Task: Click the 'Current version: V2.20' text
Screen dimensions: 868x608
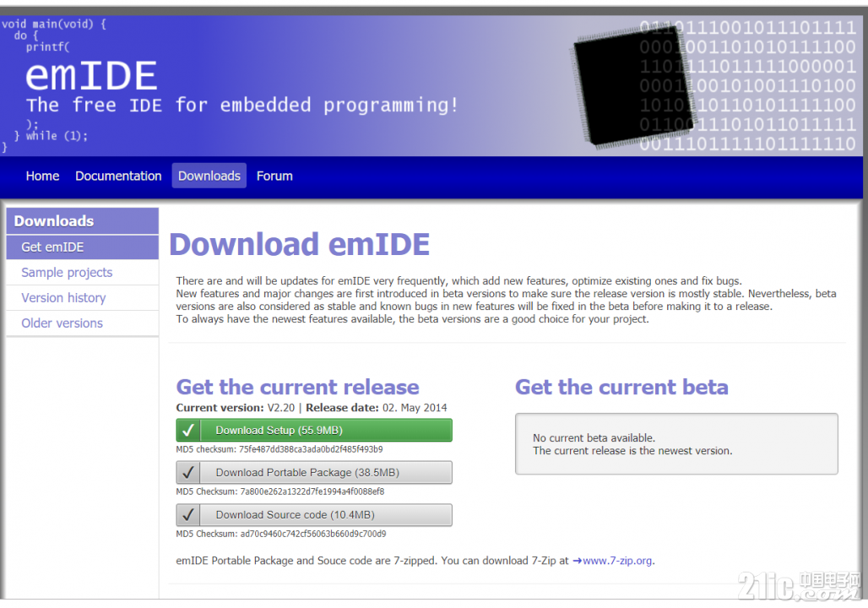Action: point(236,408)
